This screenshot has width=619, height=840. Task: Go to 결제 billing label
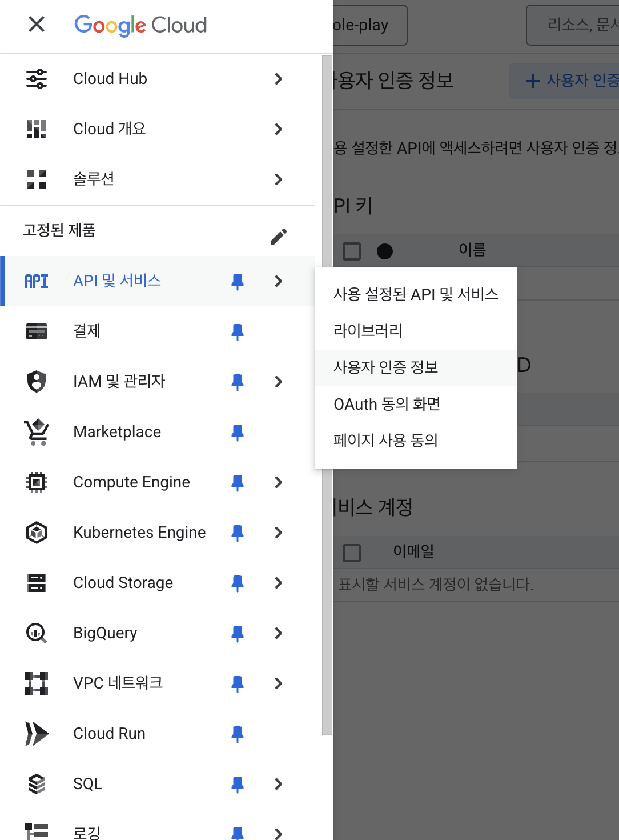[87, 331]
